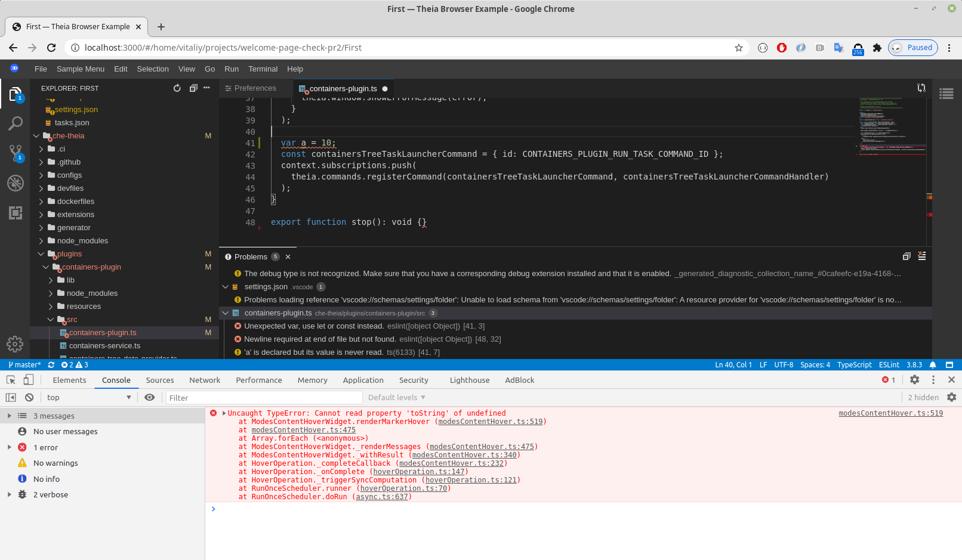Collapse the che-theia folder in Explorer

(x=36, y=136)
